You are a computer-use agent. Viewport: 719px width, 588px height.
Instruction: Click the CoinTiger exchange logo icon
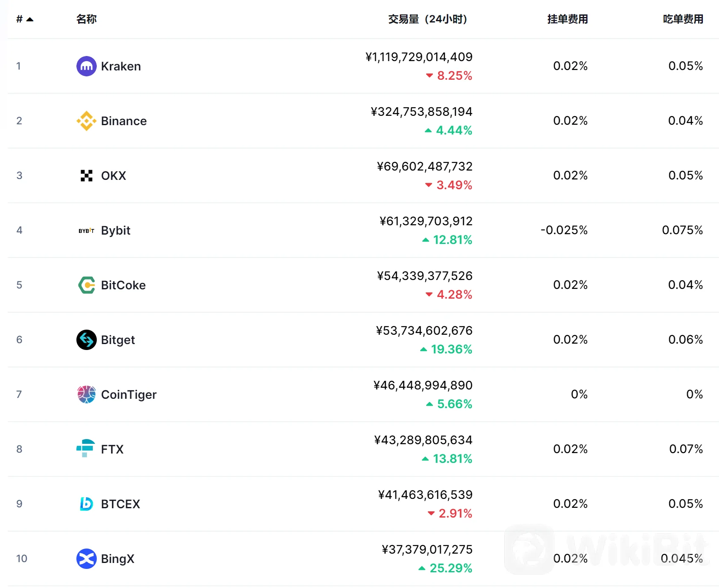(86, 395)
